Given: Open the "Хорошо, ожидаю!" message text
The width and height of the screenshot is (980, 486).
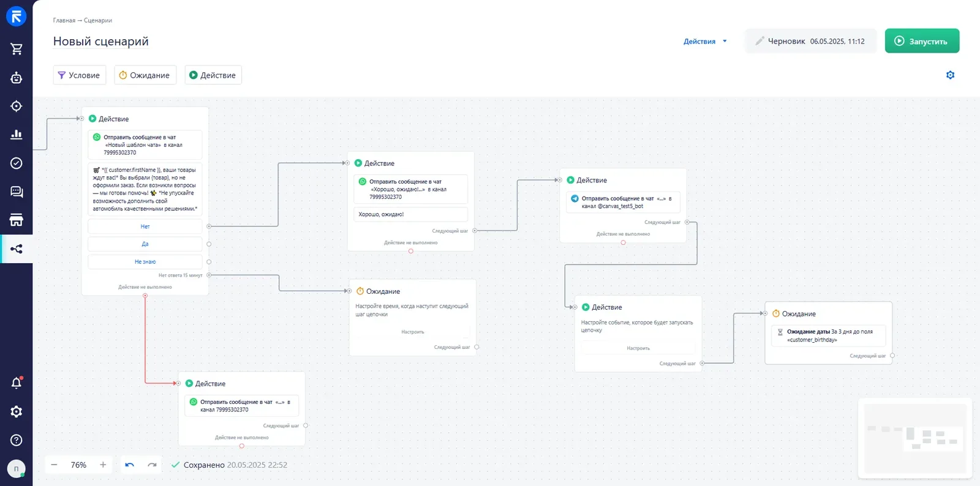Looking at the screenshot, I should click(x=410, y=214).
